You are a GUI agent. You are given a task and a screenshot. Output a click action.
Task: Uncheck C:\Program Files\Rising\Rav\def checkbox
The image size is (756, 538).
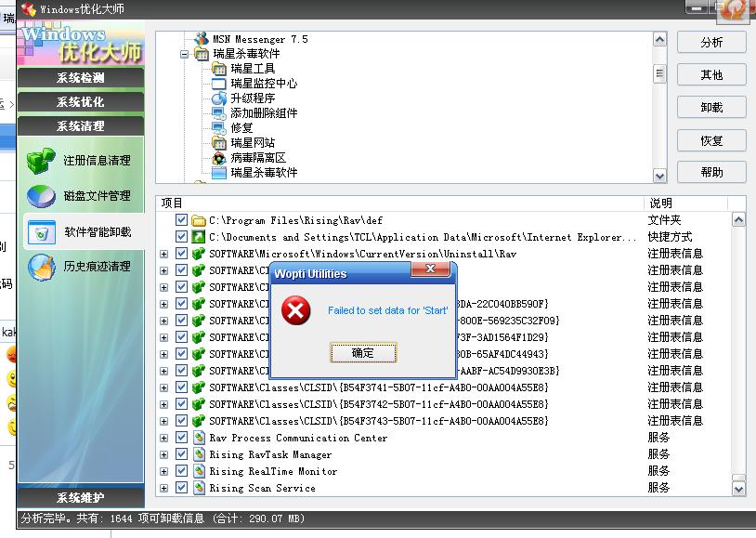(181, 220)
